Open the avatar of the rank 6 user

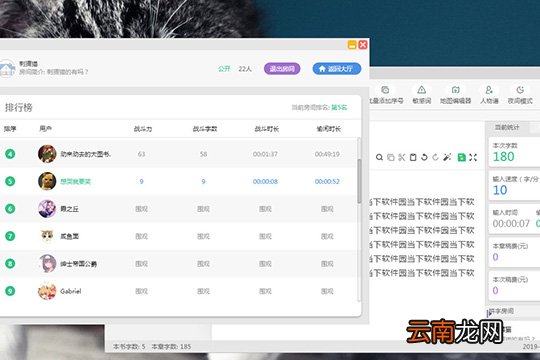47,209
